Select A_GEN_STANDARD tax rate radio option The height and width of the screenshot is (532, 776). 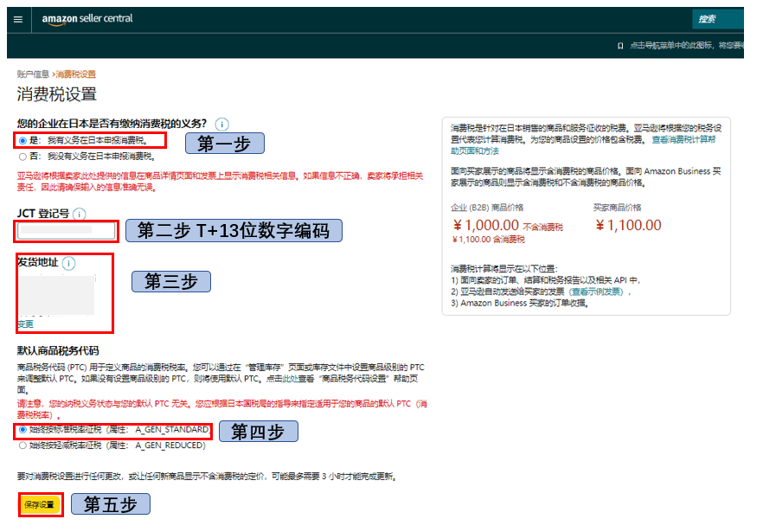[22, 430]
